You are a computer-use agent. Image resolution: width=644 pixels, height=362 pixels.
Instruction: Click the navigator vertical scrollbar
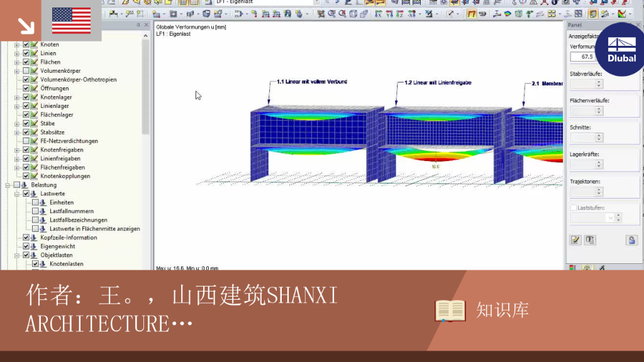click(145, 86)
